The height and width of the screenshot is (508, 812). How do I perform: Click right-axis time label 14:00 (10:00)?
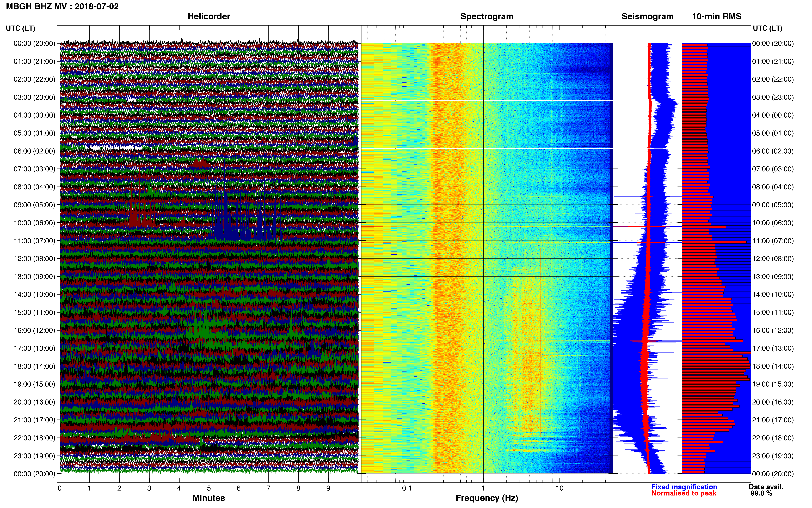coord(773,295)
